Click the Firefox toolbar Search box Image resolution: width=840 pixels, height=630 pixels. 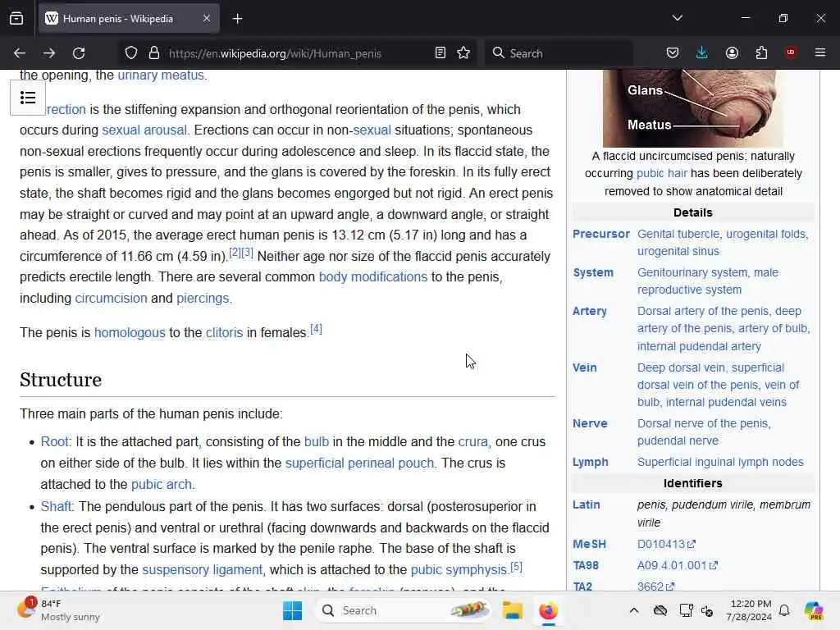tap(559, 53)
